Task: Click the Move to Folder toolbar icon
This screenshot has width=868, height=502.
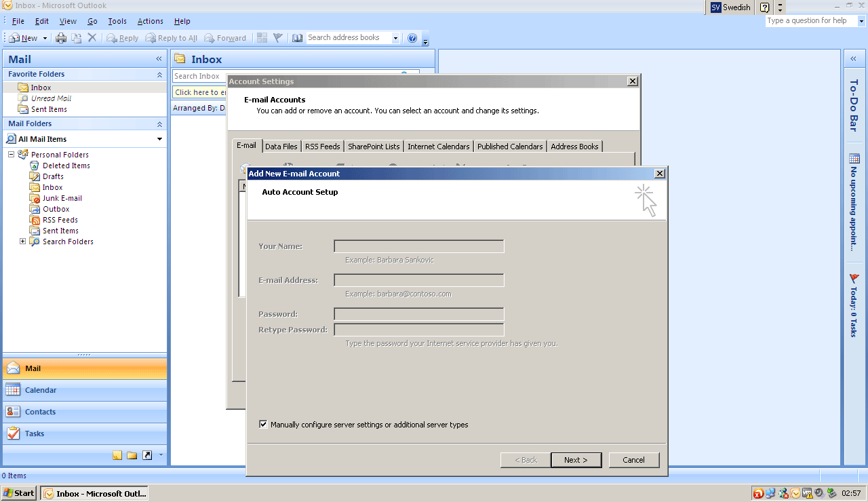Action: coord(77,38)
